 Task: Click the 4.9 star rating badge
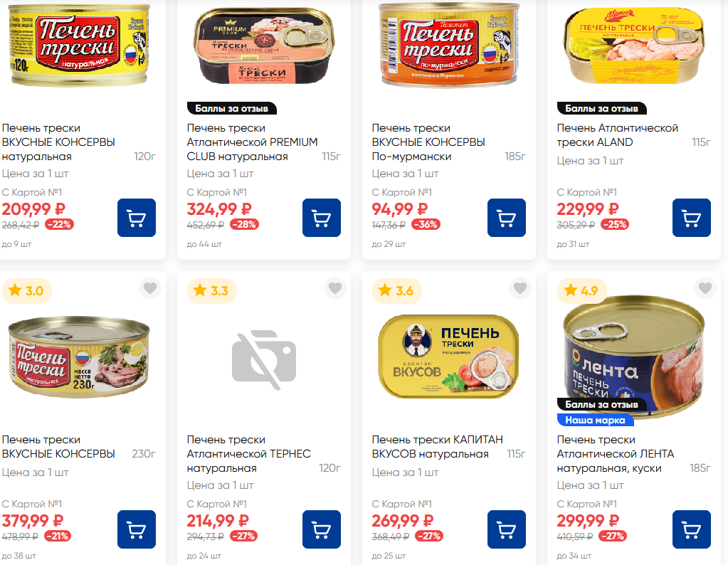[x=582, y=290]
